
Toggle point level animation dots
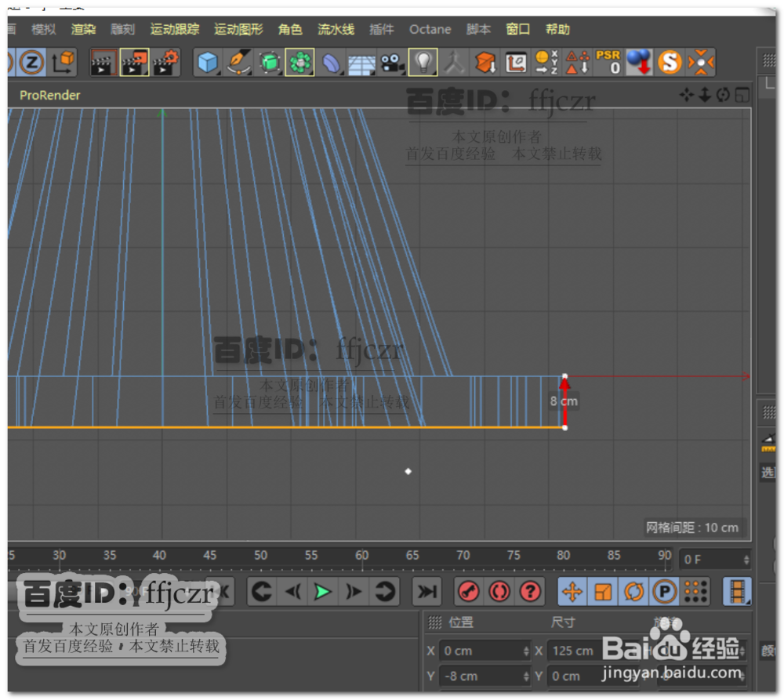pos(695,592)
